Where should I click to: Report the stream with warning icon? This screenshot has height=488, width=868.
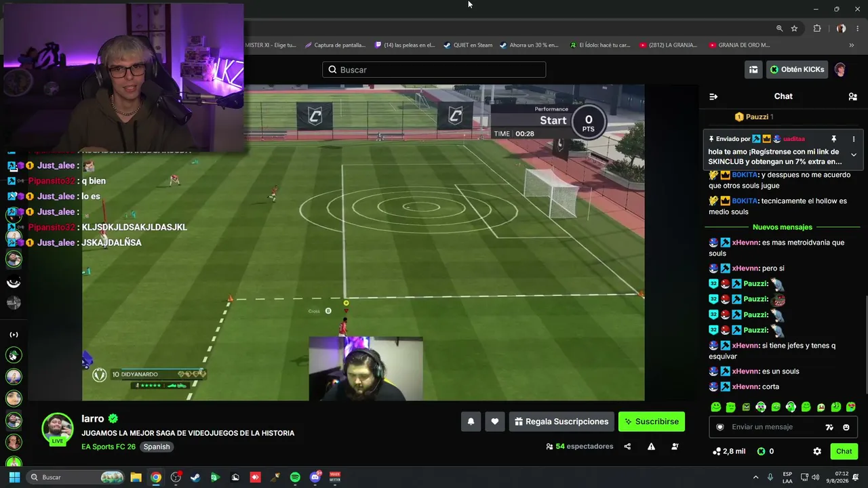point(651,447)
